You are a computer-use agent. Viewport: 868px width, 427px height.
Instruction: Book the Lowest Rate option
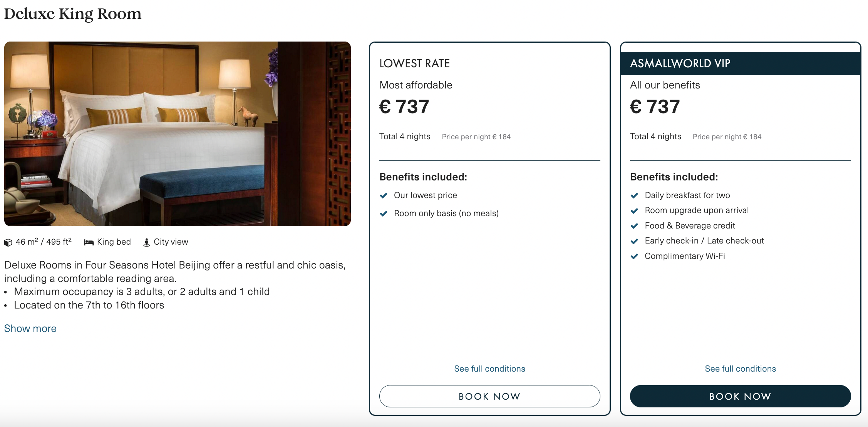pos(489,396)
